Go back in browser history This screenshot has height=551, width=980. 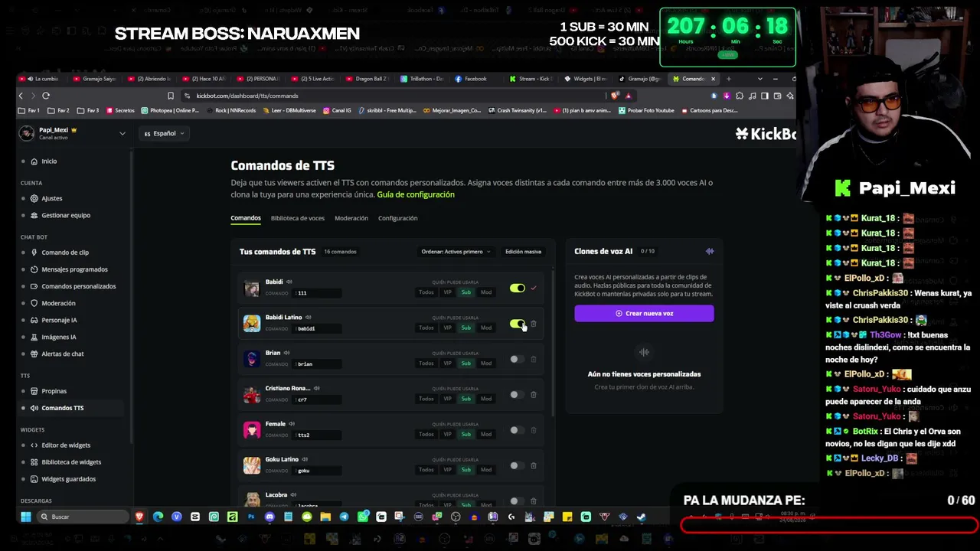pyautogui.click(x=21, y=96)
